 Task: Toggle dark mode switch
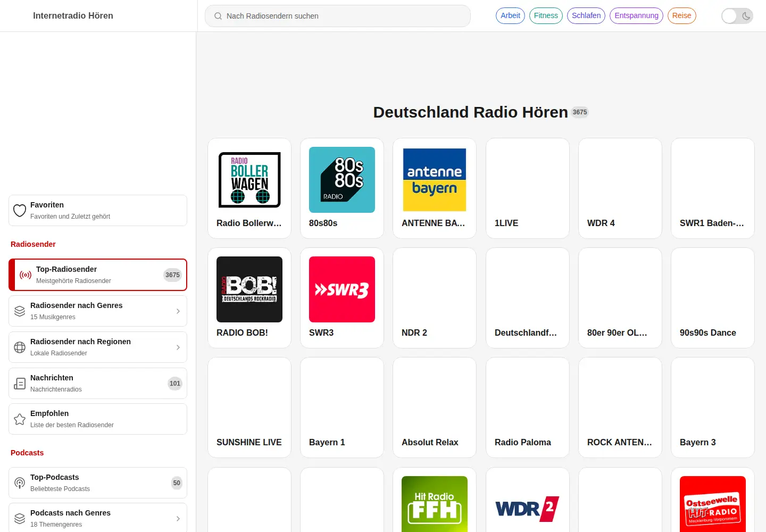tap(737, 16)
